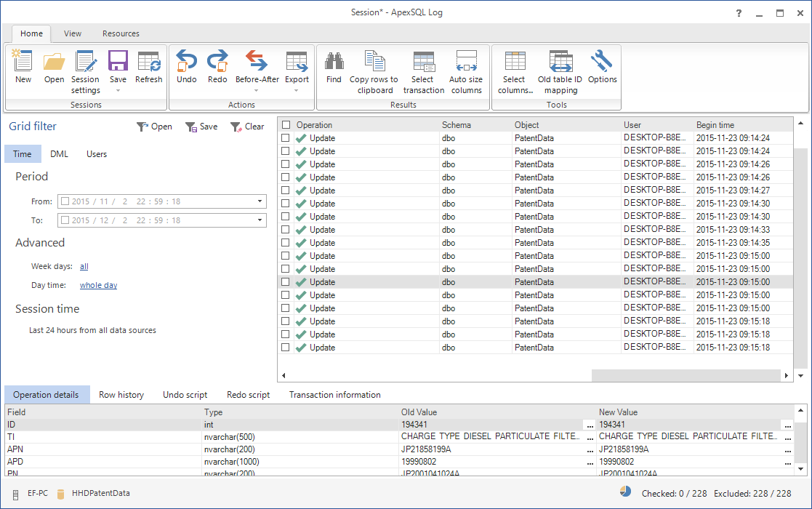Expand the Before-After dropdown arrow

coord(257,91)
